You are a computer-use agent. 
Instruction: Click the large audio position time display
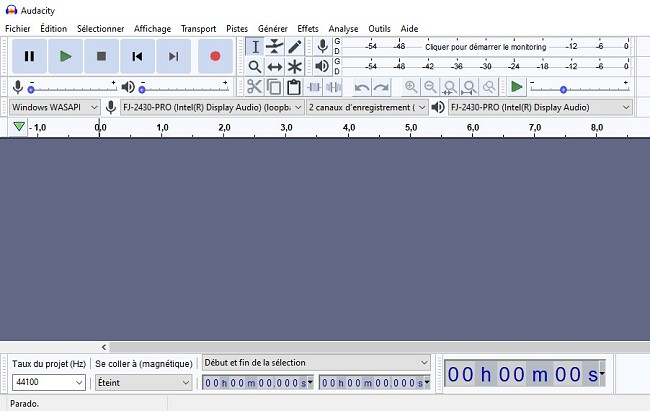[x=523, y=374]
